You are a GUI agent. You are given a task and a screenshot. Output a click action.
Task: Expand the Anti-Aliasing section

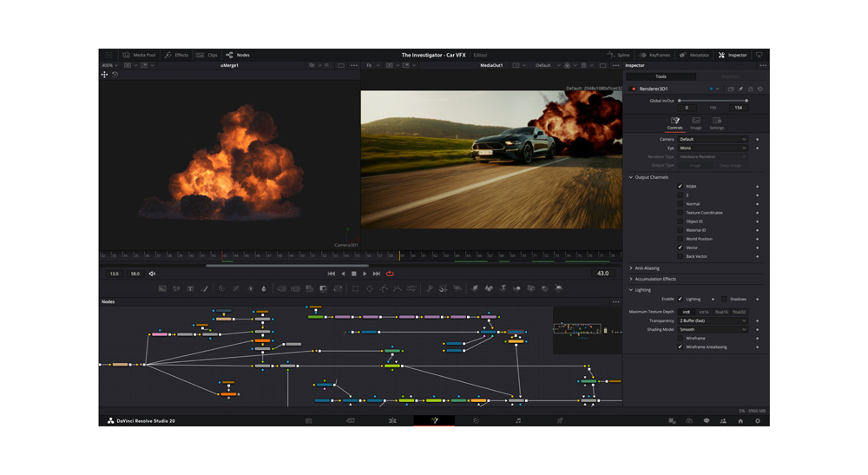647,268
